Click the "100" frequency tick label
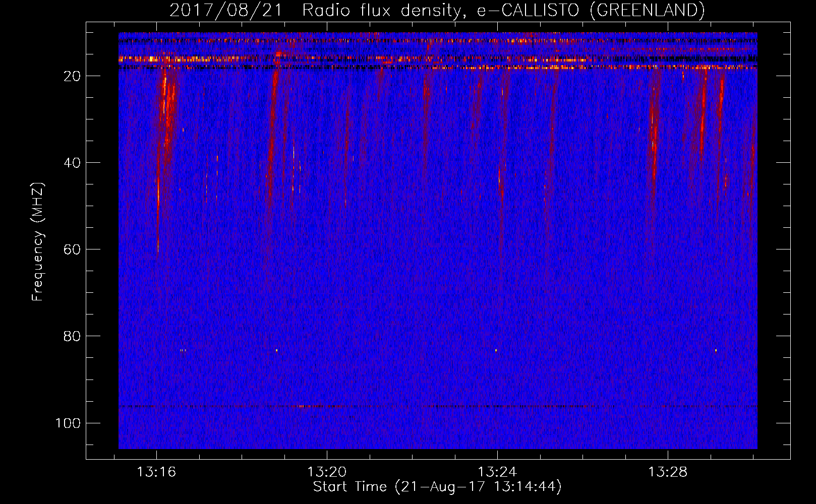 [x=68, y=423]
